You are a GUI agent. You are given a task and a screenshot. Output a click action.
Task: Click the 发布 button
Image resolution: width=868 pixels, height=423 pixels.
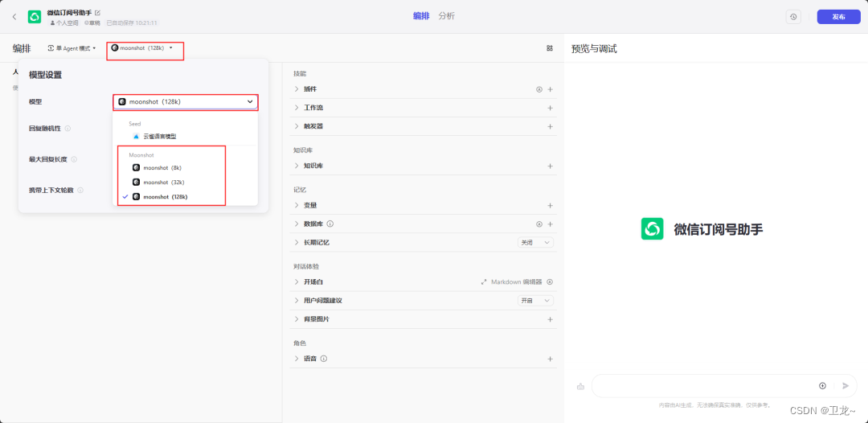pyautogui.click(x=838, y=17)
